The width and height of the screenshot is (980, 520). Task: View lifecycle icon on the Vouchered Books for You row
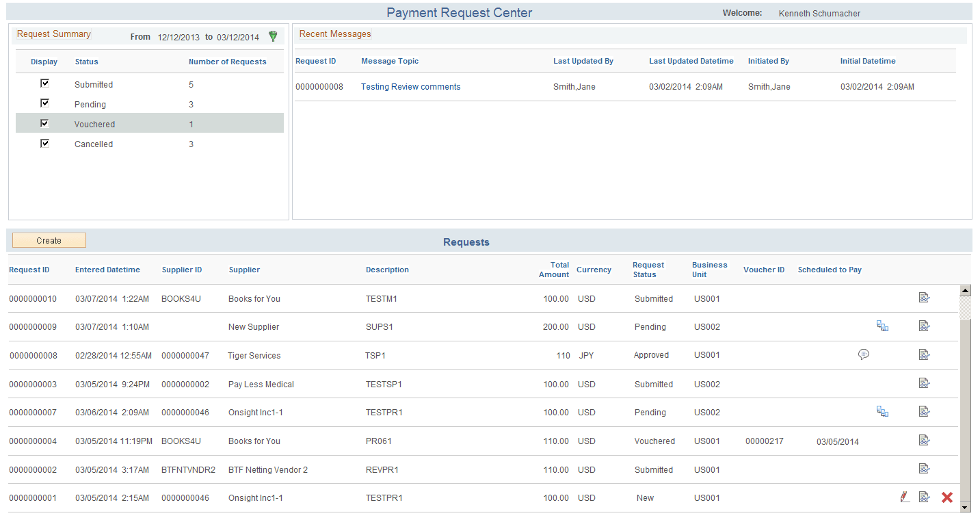[925, 441]
